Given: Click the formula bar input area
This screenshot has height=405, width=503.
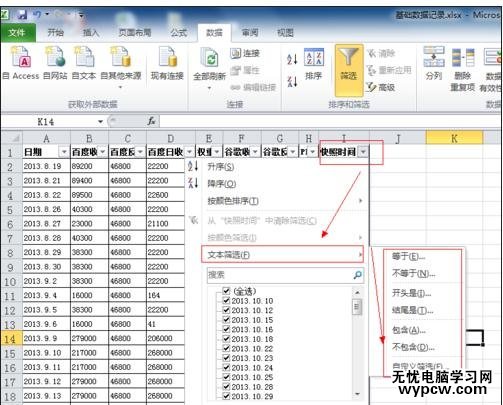Looking at the screenshot, I should pos(330,121).
